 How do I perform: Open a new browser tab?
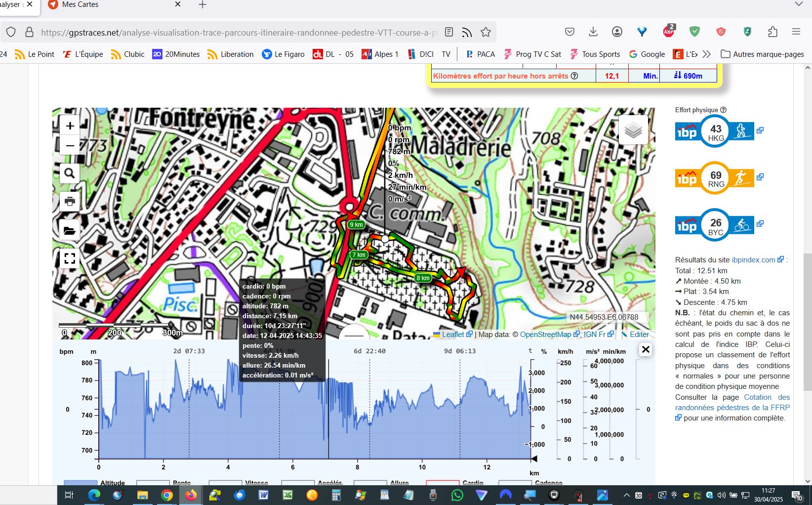(x=202, y=5)
